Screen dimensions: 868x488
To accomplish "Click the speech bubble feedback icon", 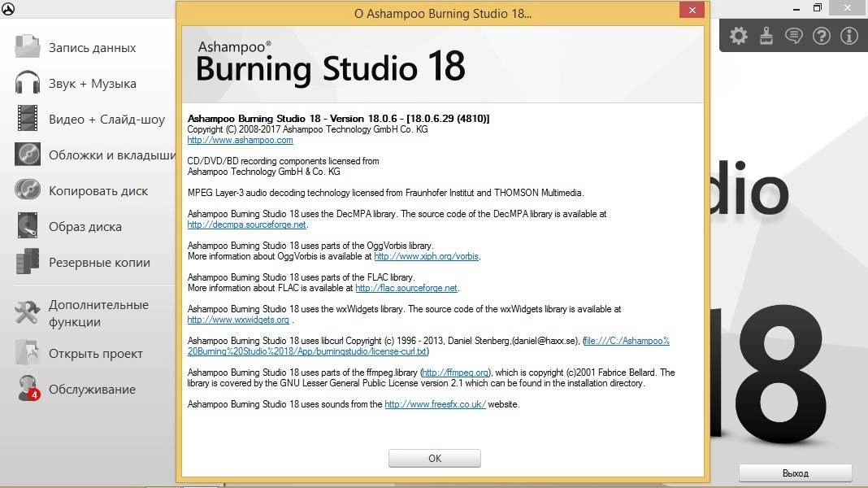I will pos(794,36).
